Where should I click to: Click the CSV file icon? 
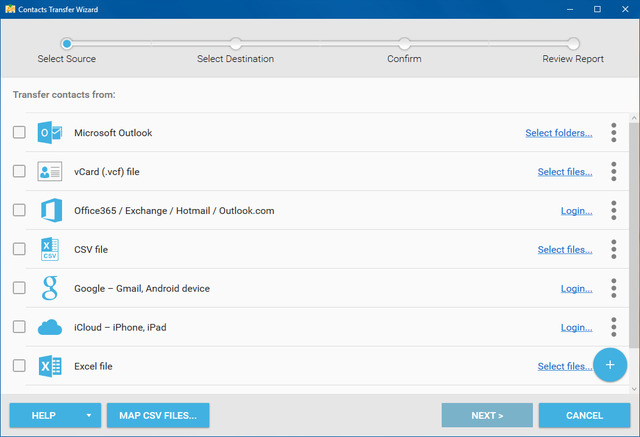50,250
